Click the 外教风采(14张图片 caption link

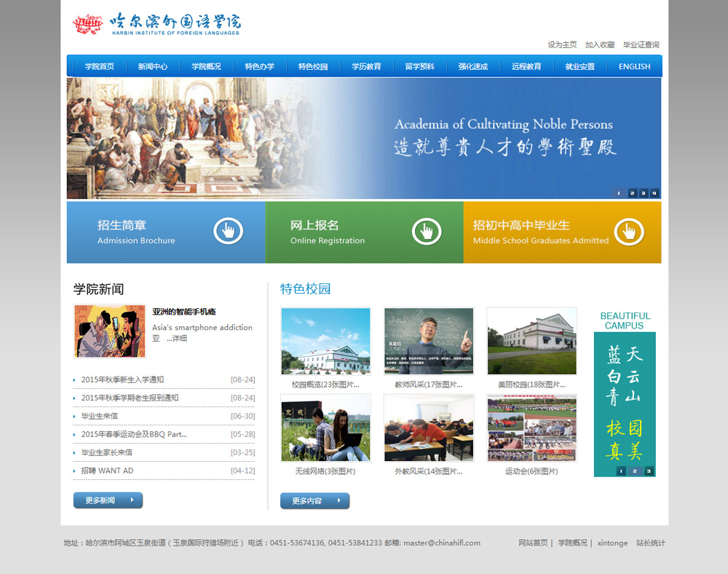pos(429,471)
